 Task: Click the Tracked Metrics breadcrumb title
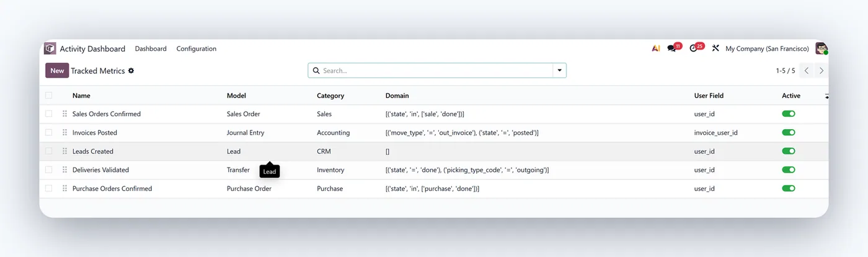click(x=98, y=71)
